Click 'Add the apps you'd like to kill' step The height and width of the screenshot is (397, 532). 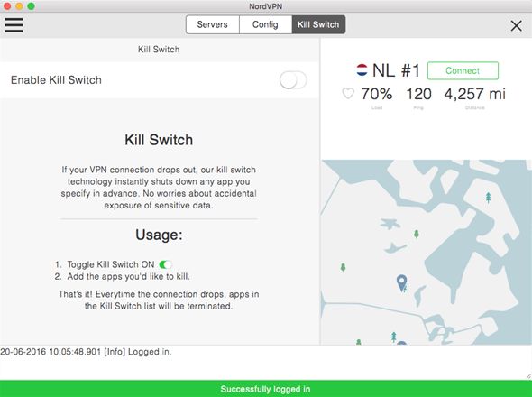click(x=128, y=276)
